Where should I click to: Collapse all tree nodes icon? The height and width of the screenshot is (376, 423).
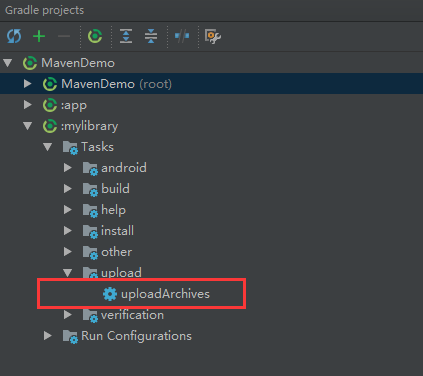coord(151,36)
